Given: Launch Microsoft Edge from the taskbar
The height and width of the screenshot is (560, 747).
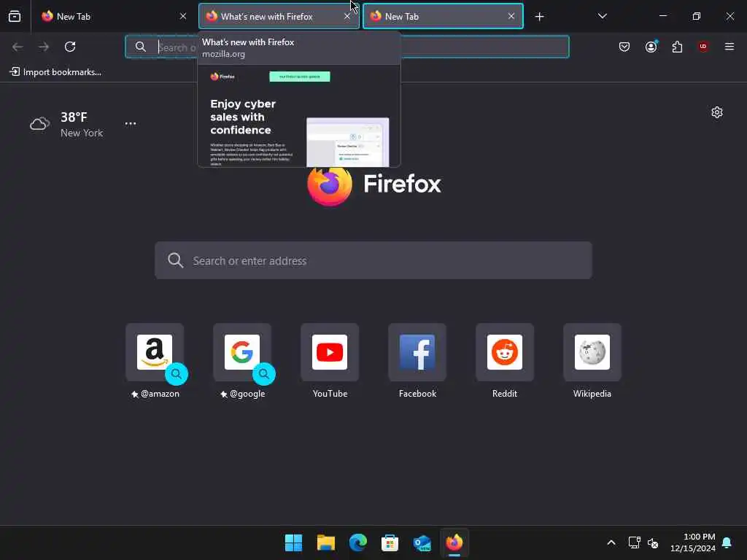Looking at the screenshot, I should pyautogui.click(x=357, y=542).
